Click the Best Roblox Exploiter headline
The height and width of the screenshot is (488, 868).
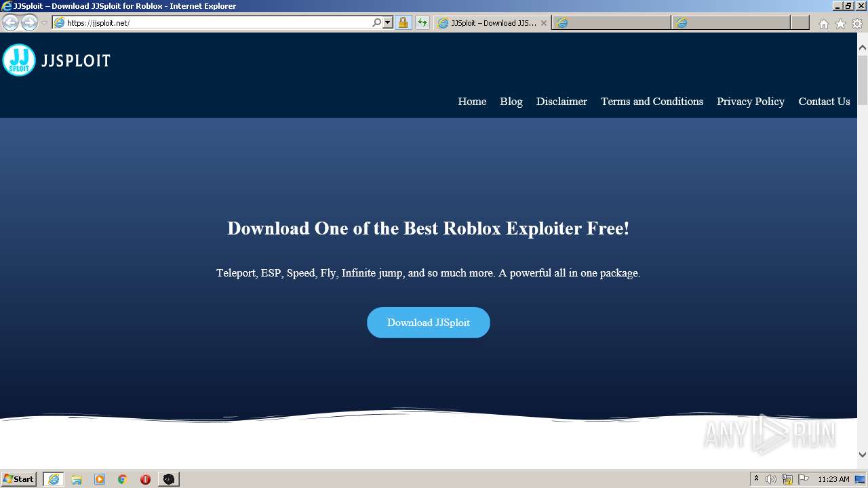[x=428, y=228]
